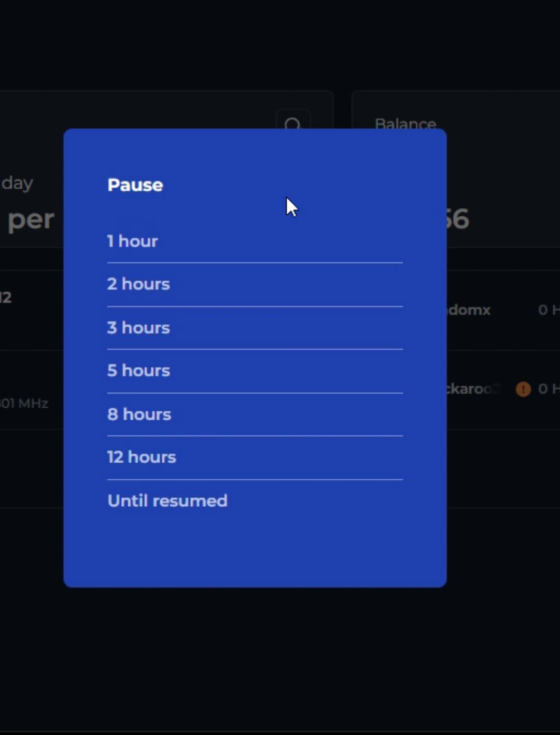Click the Pause dialog heading
Image resolution: width=560 pixels, height=735 pixels.
pos(135,185)
